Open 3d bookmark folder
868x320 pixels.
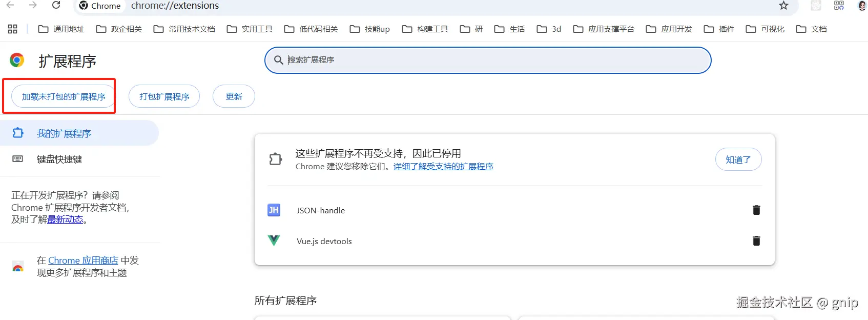549,29
